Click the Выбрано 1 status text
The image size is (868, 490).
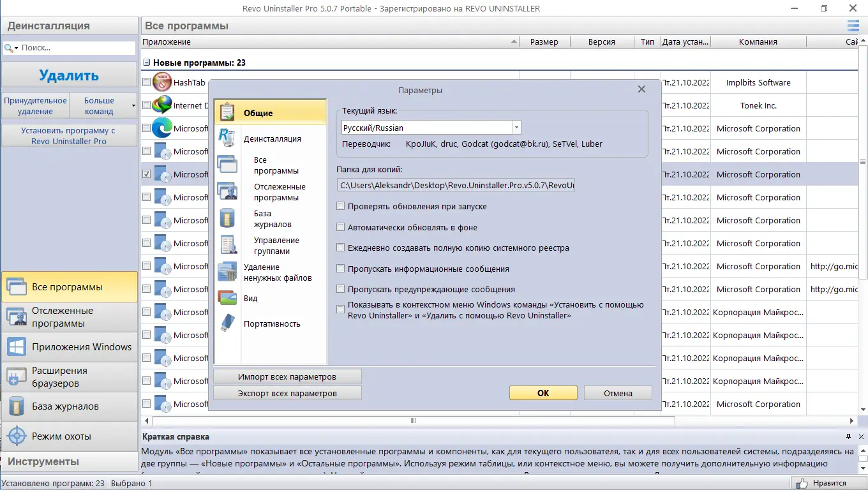132,484
